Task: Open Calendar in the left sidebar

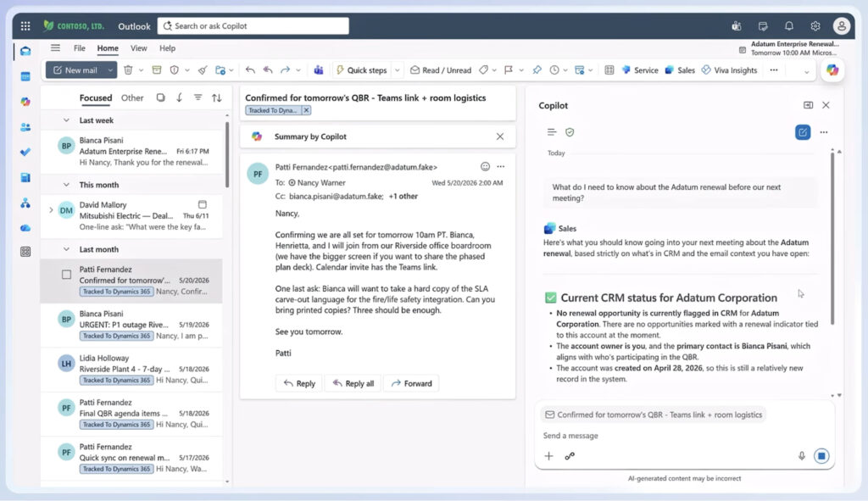Action: point(25,76)
